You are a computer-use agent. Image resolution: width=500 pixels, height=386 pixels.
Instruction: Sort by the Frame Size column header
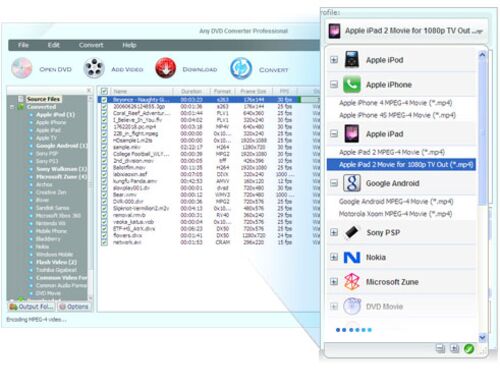tap(253, 91)
